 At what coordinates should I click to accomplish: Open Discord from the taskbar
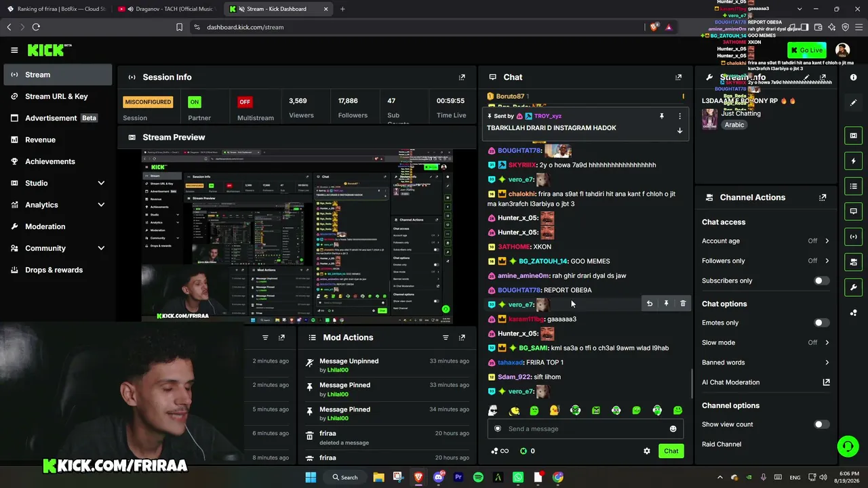(x=439, y=477)
